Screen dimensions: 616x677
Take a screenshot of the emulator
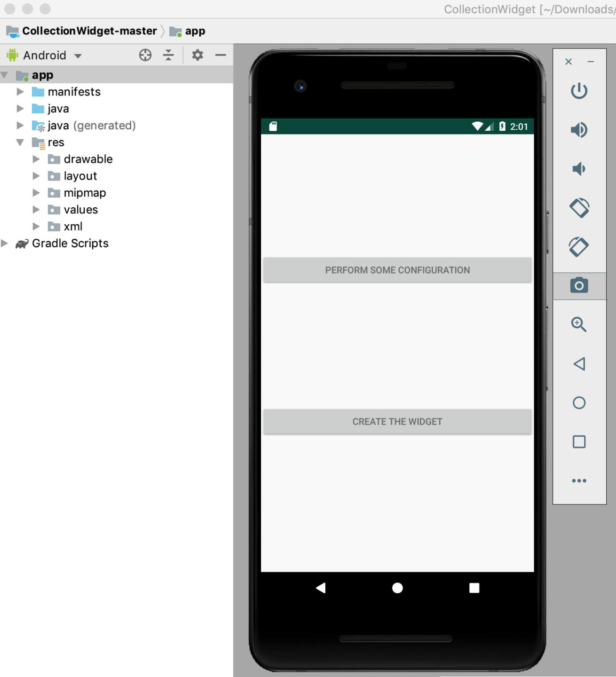click(x=579, y=285)
